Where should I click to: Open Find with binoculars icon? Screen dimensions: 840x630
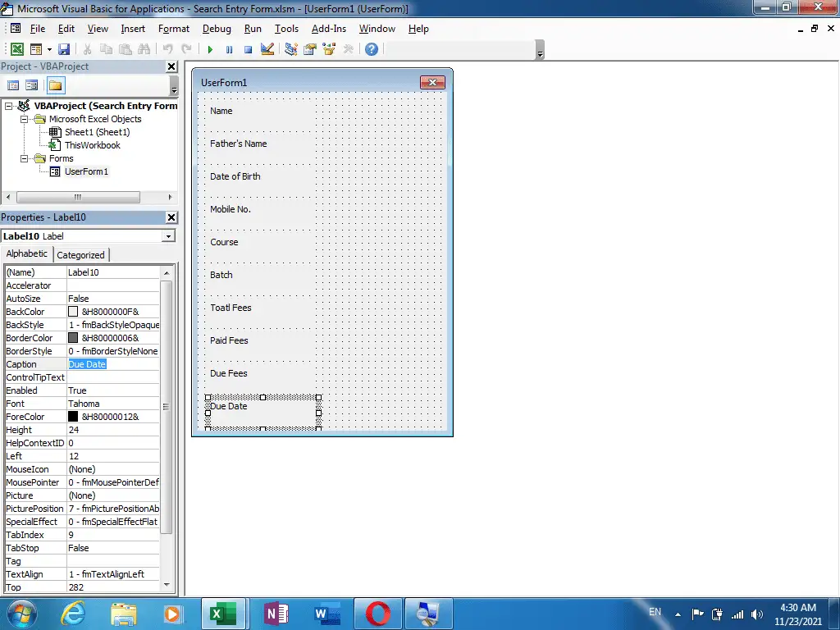click(144, 49)
